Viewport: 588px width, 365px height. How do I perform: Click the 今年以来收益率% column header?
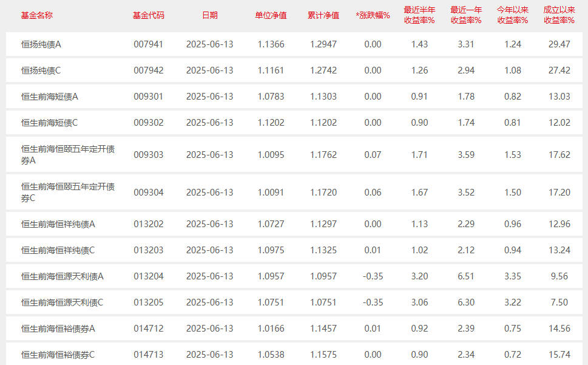coord(513,15)
